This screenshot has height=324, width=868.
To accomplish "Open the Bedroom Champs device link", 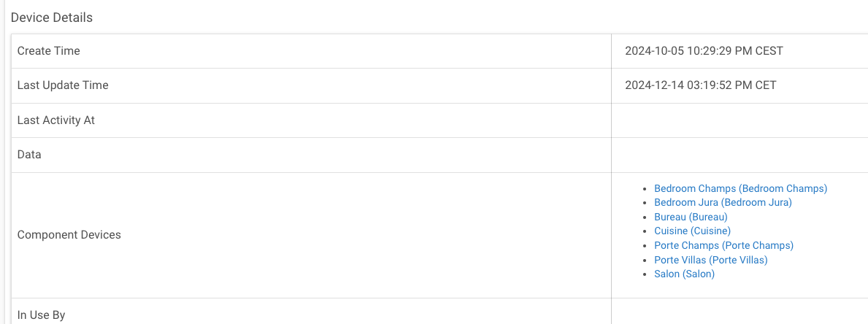I will (740, 188).
